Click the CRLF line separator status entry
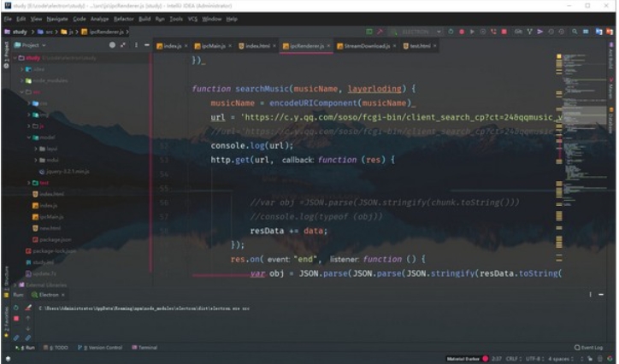Viewport: 619px width, 364px height. point(513,359)
